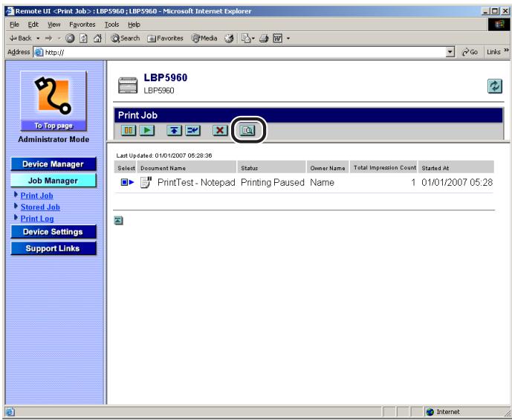Open job details with the magnifier icon

(x=247, y=131)
